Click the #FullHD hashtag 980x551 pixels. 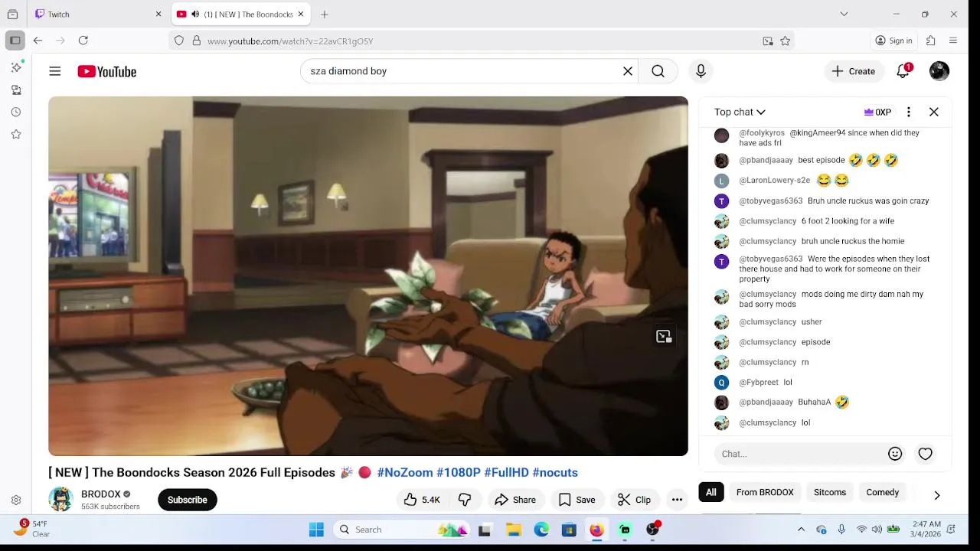click(x=506, y=472)
